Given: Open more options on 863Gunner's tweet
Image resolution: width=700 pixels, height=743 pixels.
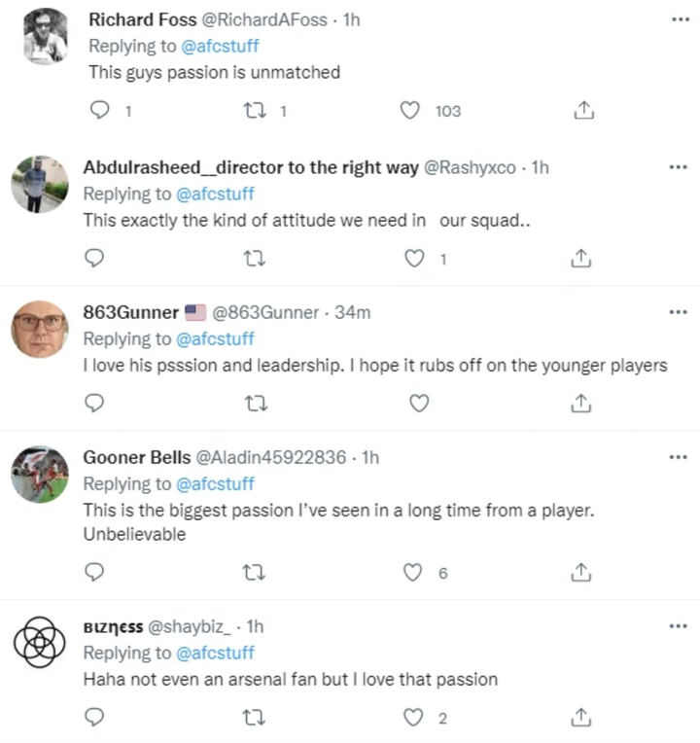Looking at the screenshot, I should click(678, 312).
